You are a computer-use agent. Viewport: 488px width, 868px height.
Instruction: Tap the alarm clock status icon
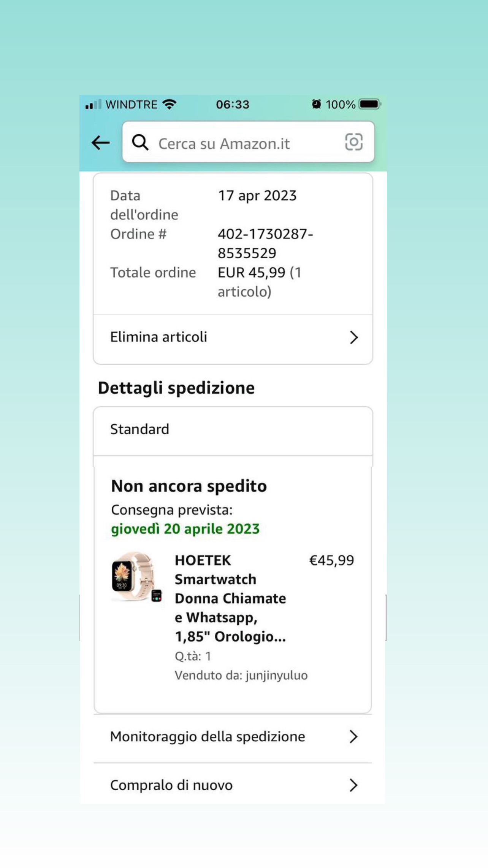click(316, 104)
